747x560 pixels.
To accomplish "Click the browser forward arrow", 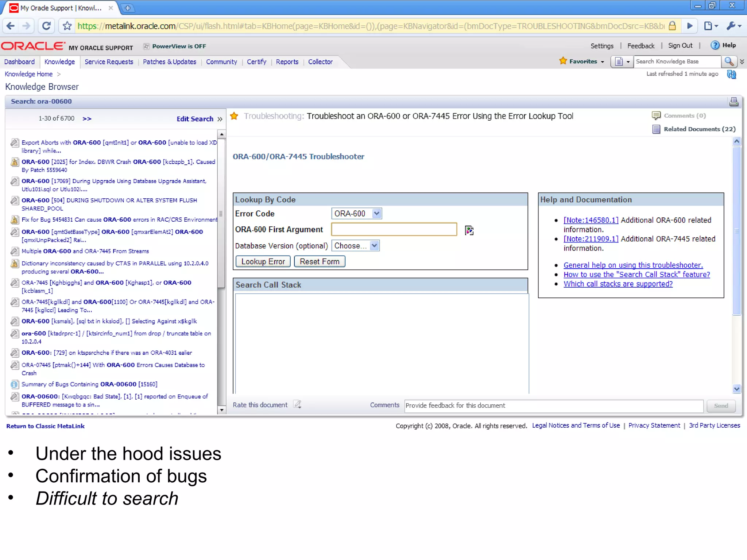I will point(26,26).
